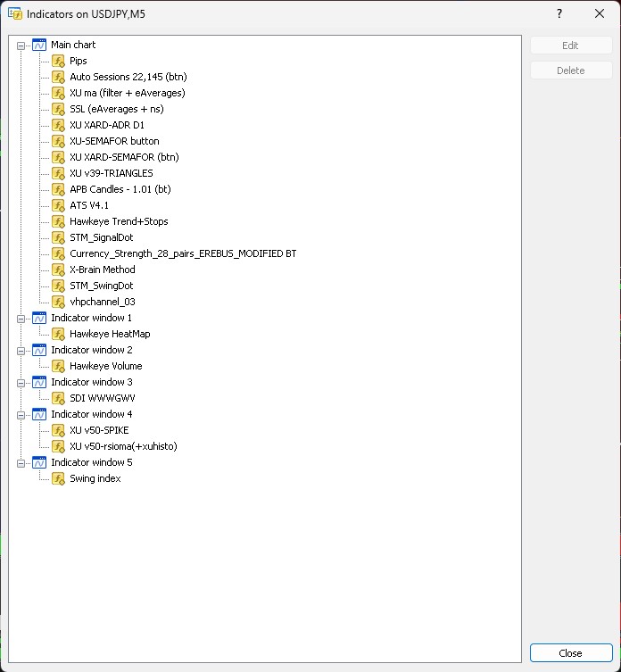
Task: Select the Hawkeye Volume indicator
Action: tap(105, 366)
